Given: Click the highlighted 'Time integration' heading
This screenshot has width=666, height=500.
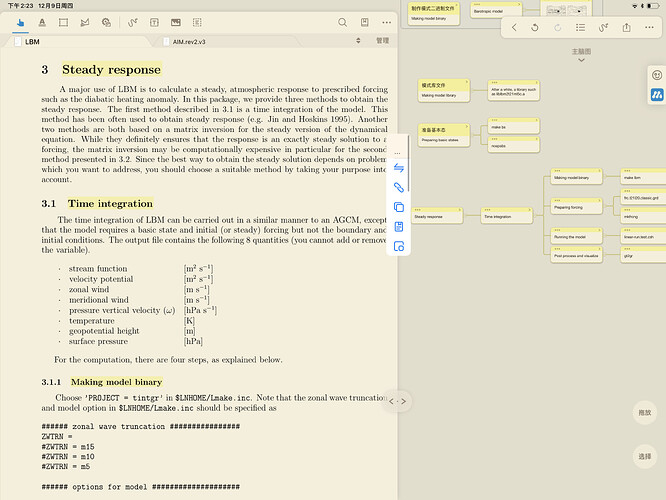Looking at the screenshot, I should (x=110, y=203).
